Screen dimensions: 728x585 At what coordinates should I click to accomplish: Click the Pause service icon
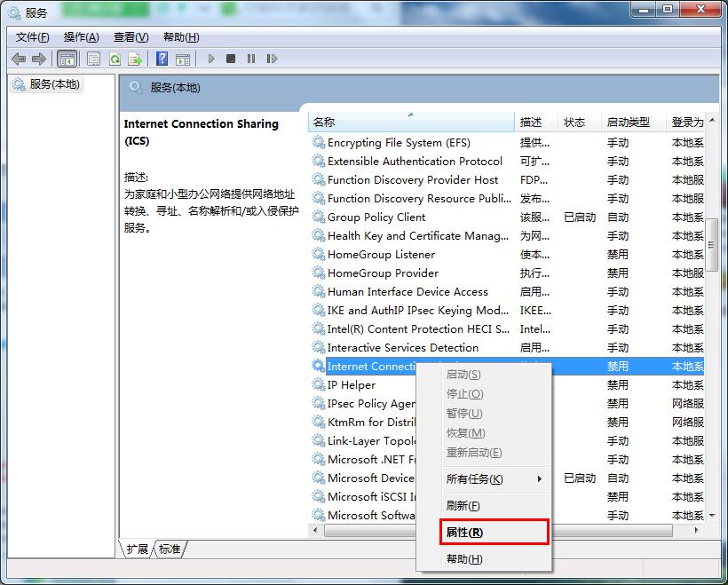tap(251, 59)
